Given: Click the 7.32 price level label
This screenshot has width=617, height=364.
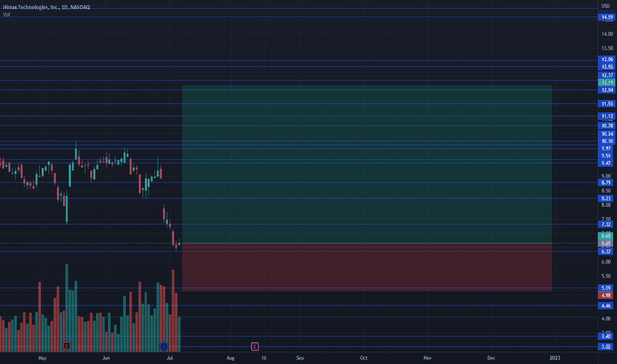Looking at the screenshot, I should click(x=606, y=224).
